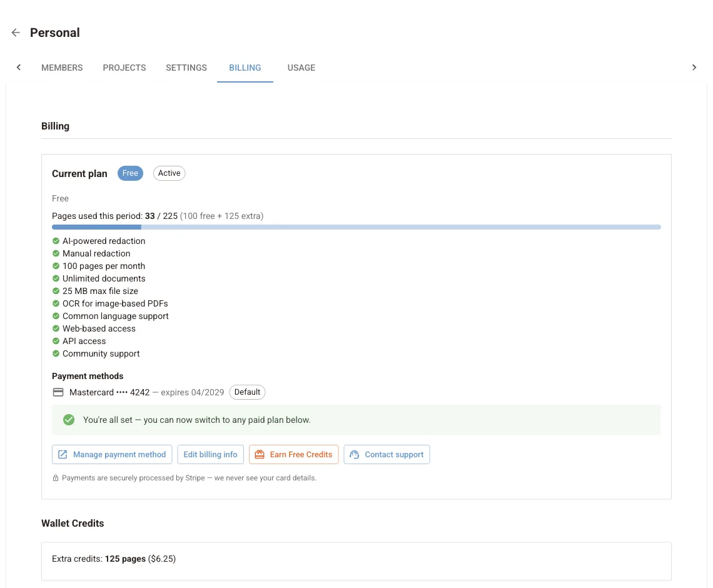Click 'Extra credits: 125 pages' text
This screenshot has height=588, width=713.
pyautogui.click(x=99, y=559)
